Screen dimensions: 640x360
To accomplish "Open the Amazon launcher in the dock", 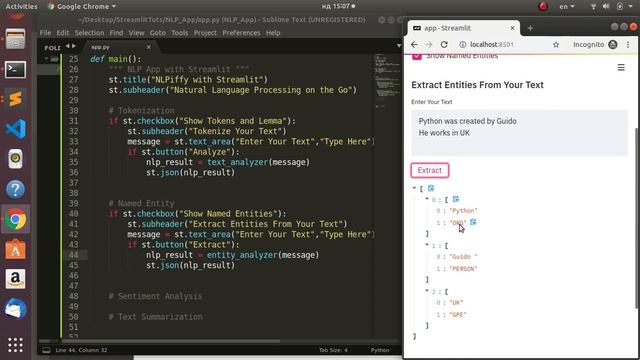I will tap(16, 280).
